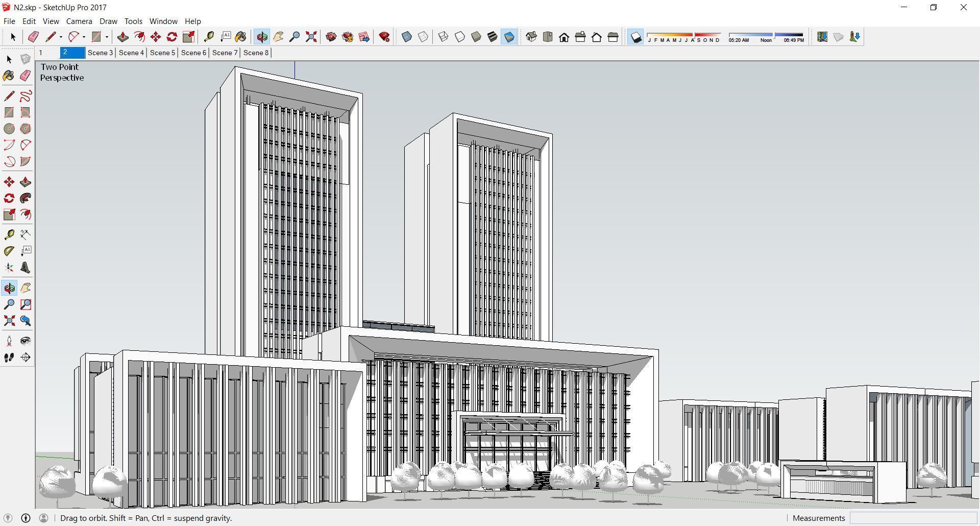
Task: Select the Dimension tool
Action: coord(26,234)
